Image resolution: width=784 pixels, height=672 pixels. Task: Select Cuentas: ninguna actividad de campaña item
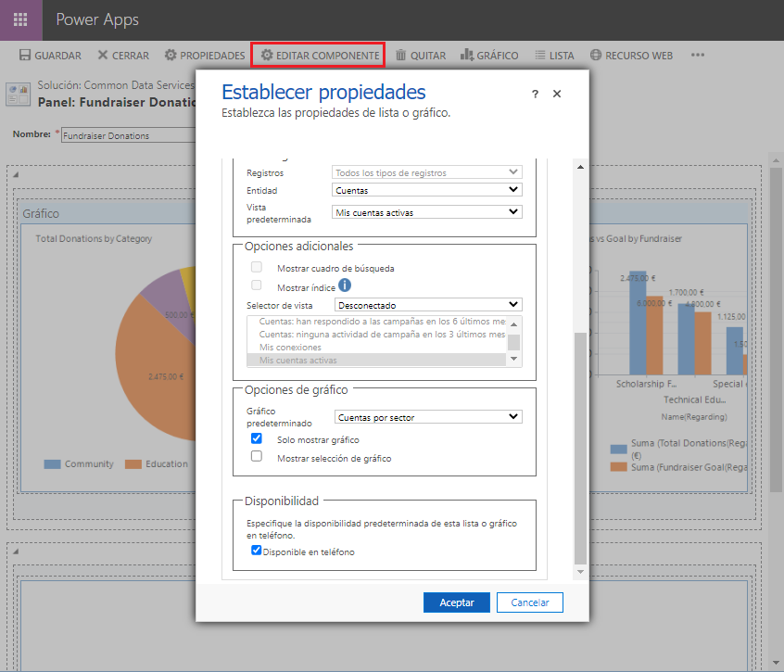pos(376,334)
